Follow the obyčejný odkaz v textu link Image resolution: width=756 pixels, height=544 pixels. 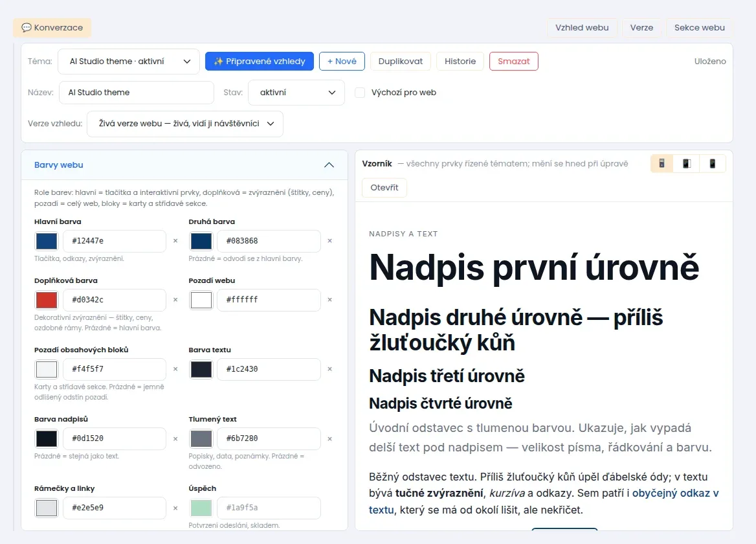click(675, 493)
